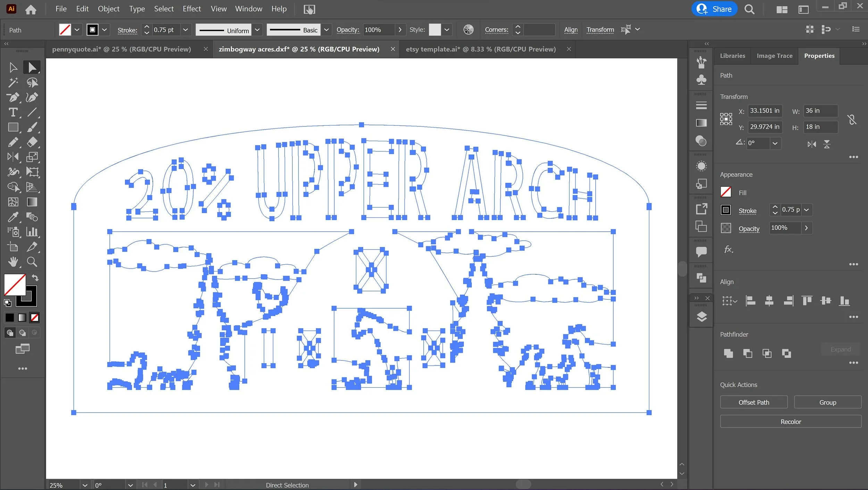The width and height of the screenshot is (868, 490).
Task: Swap fill and stroke colors
Action: click(x=35, y=277)
